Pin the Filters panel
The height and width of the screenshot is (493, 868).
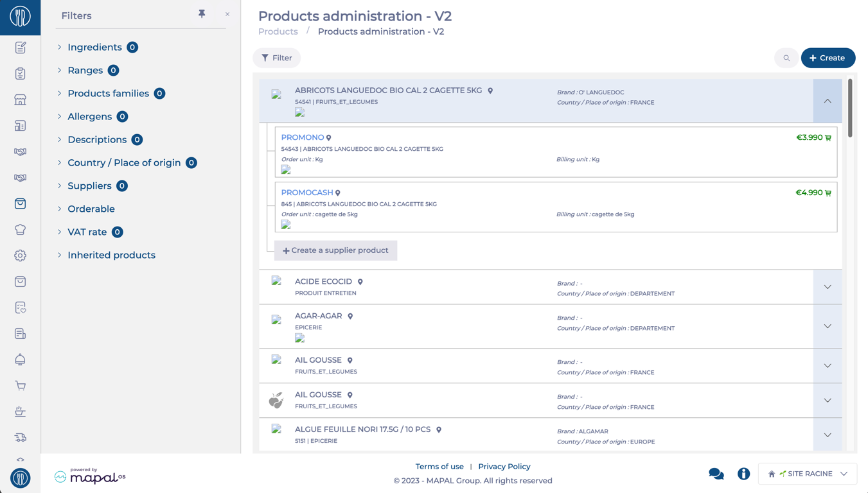tap(202, 13)
